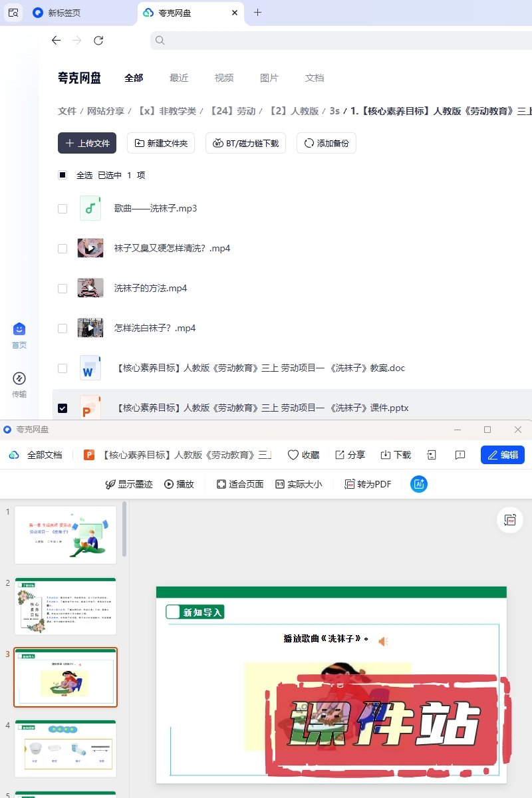
Task: Play the audio speaker icon on slide
Action: pos(383,641)
